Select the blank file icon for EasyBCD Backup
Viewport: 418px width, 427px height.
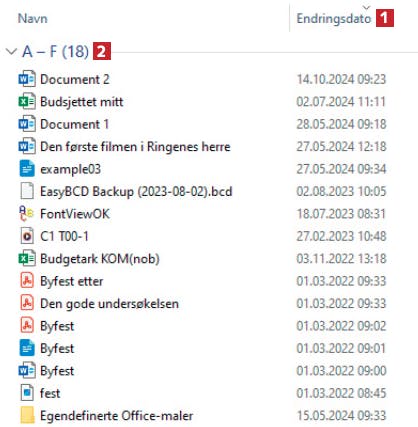pyautogui.click(x=27, y=191)
